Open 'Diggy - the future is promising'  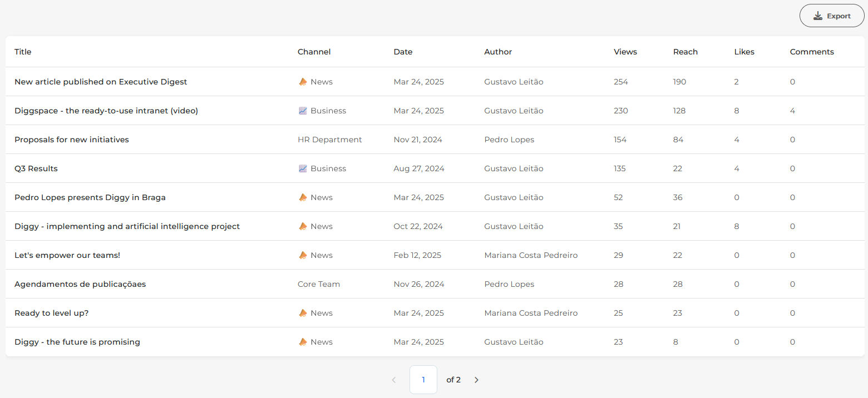coord(77,342)
